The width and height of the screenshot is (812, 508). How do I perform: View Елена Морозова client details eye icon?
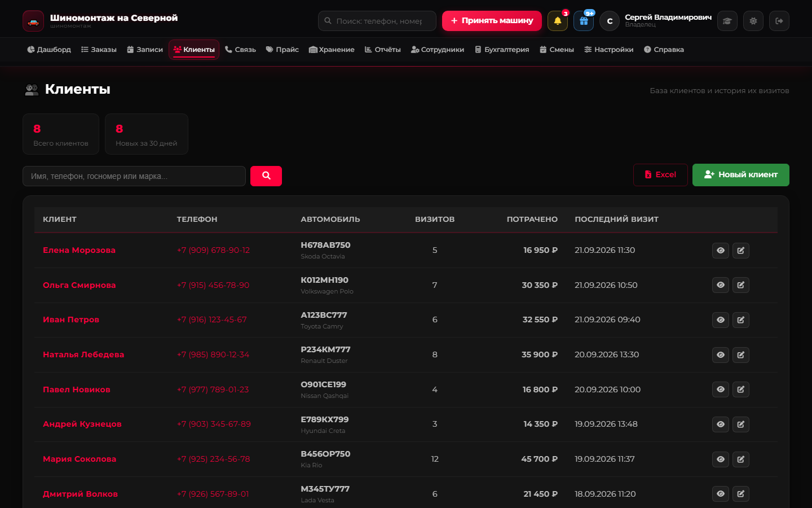[721, 251]
